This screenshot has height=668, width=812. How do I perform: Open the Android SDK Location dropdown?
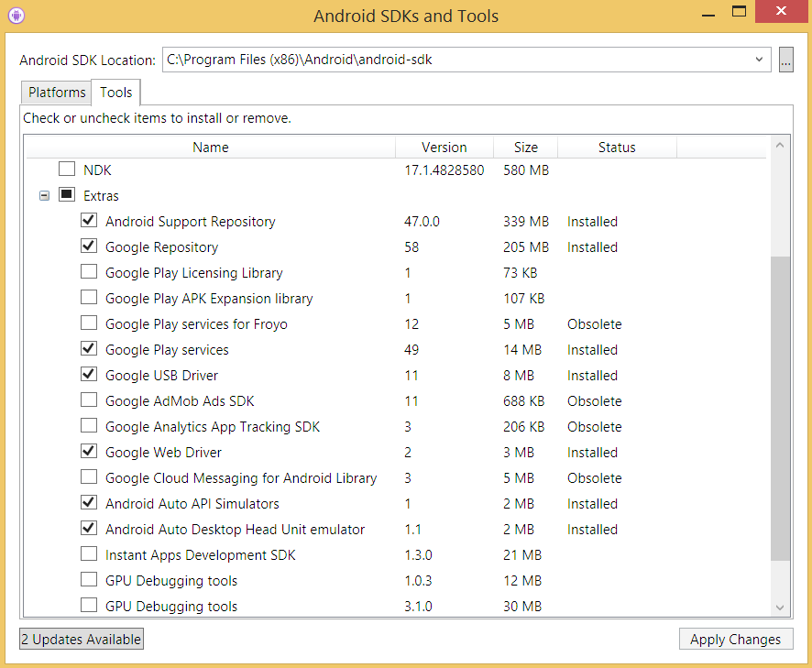[759, 60]
